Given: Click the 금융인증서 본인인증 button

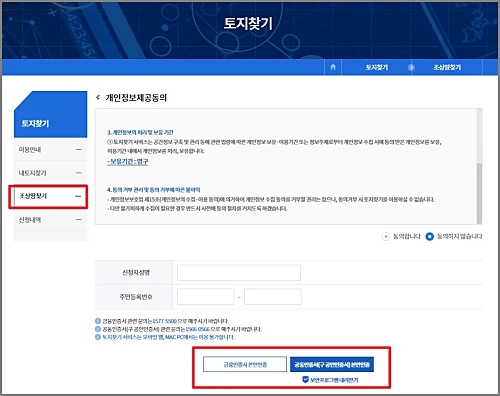Looking at the screenshot, I should pyautogui.click(x=245, y=364).
